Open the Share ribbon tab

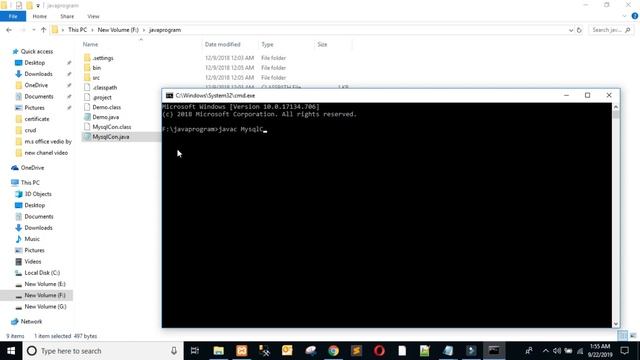click(x=67, y=16)
